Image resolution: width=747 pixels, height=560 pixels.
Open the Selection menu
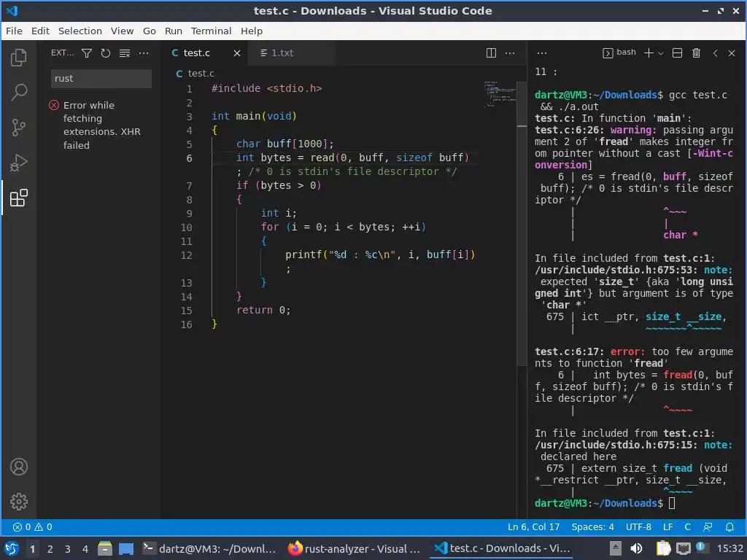[x=80, y=31]
